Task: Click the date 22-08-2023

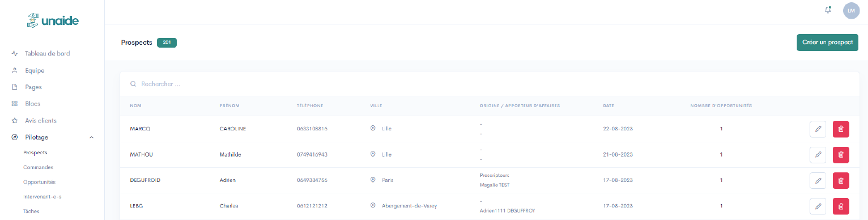Action: (x=618, y=129)
